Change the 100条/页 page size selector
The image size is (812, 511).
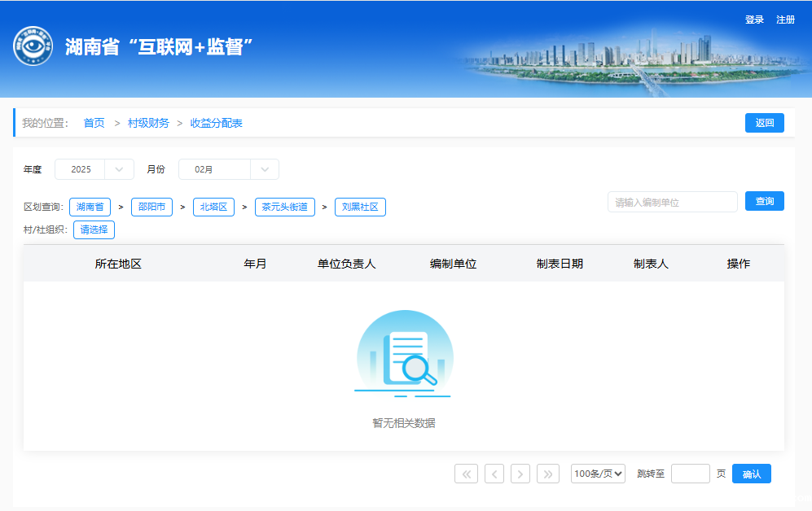click(x=598, y=474)
